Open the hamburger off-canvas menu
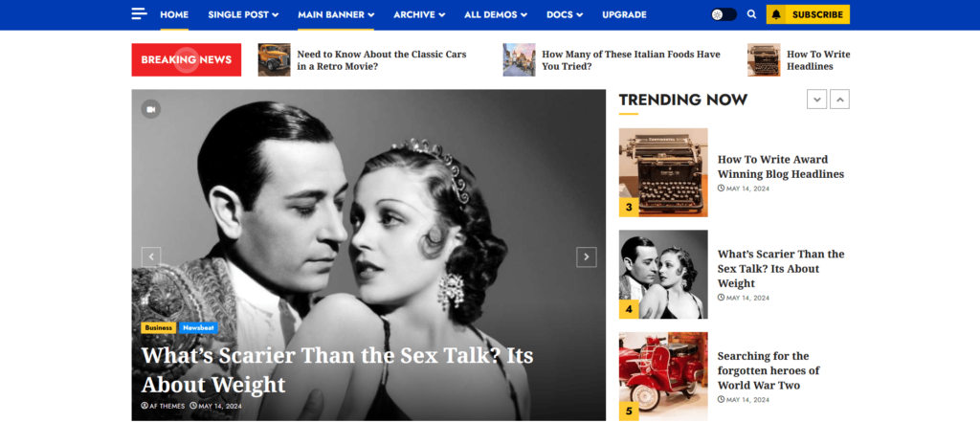The width and height of the screenshot is (980, 423). tap(140, 13)
